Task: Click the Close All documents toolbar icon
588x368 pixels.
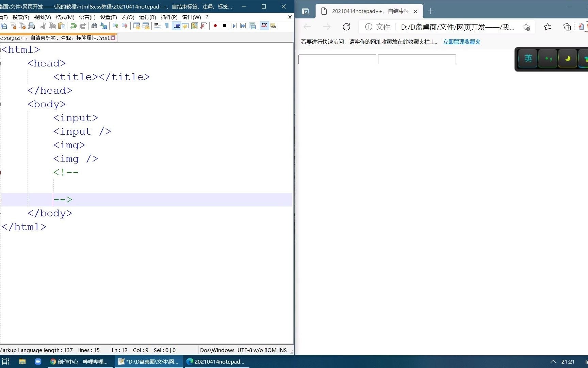Action: coord(22,26)
